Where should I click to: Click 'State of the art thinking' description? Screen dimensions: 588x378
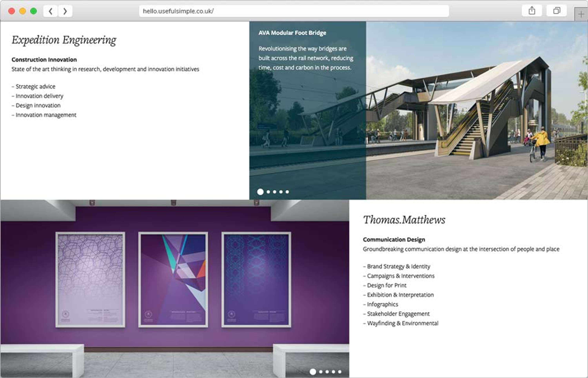click(105, 69)
